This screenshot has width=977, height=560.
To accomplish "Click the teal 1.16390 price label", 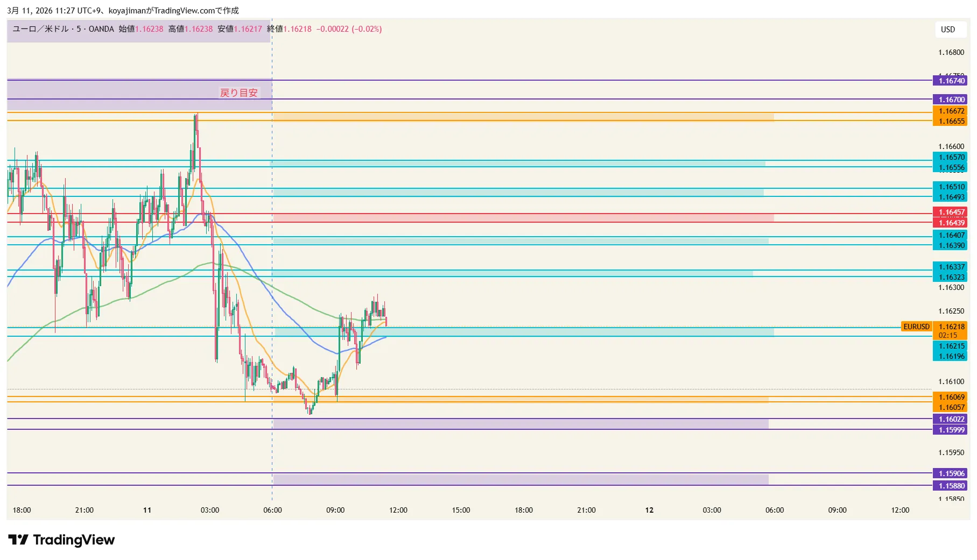I will (950, 245).
